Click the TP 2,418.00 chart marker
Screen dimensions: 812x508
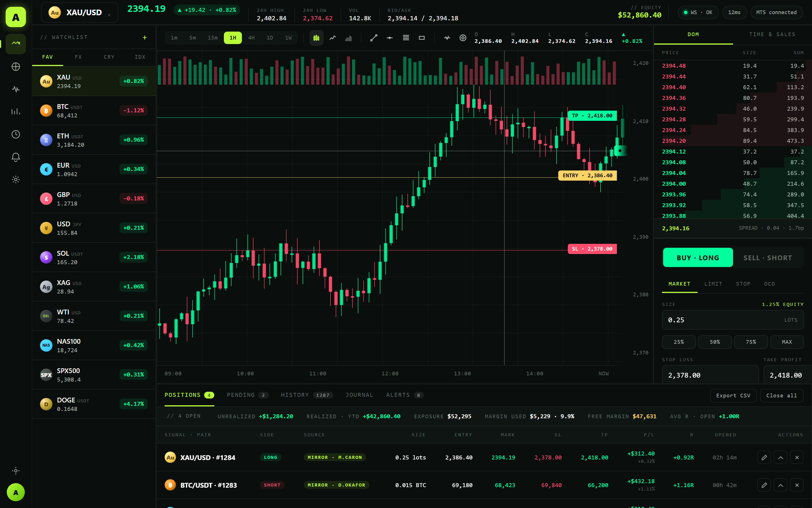(592, 116)
